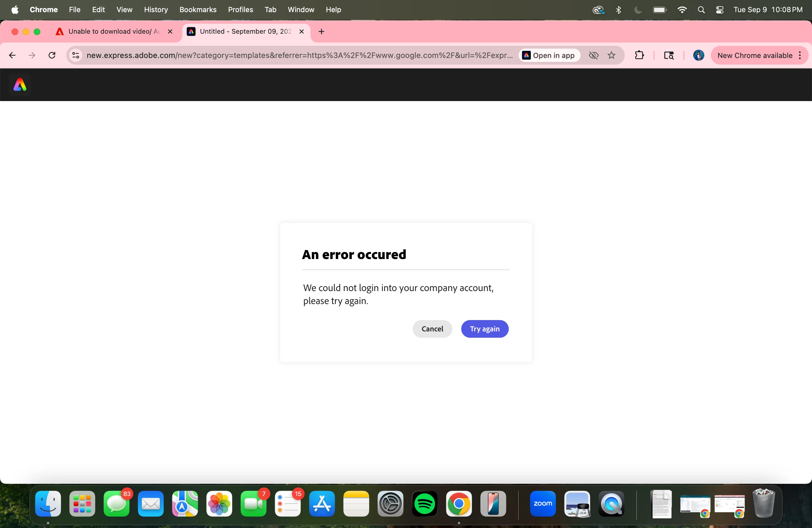Viewport: 812px width, 528px height.
Task: Go back to the previous page
Action: pos(12,55)
